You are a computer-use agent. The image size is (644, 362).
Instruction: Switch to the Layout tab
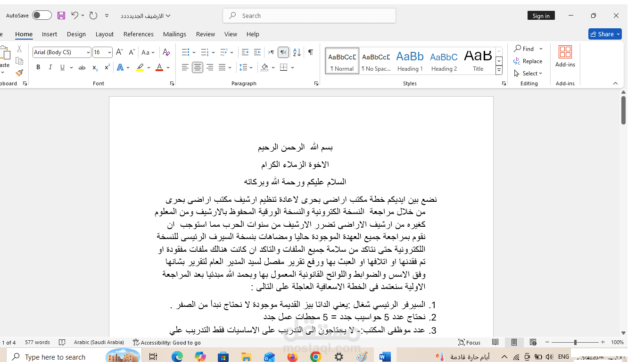[105, 34]
